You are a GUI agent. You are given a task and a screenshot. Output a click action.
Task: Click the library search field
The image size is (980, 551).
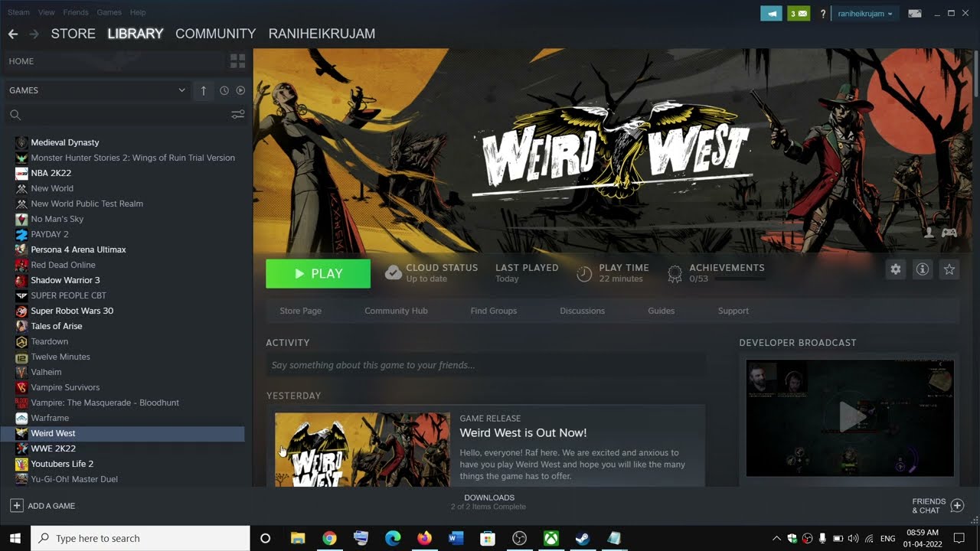click(x=125, y=115)
